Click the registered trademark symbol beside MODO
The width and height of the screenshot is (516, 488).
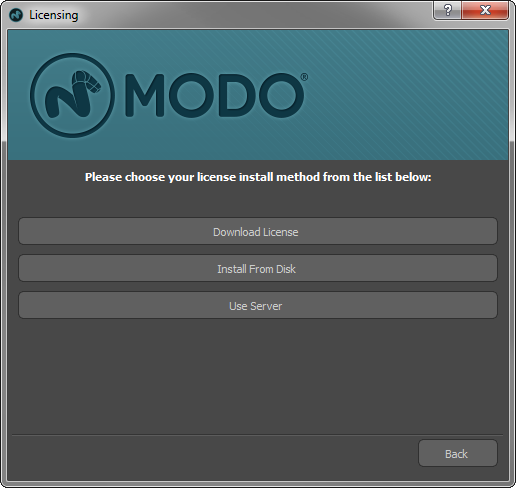click(x=304, y=77)
